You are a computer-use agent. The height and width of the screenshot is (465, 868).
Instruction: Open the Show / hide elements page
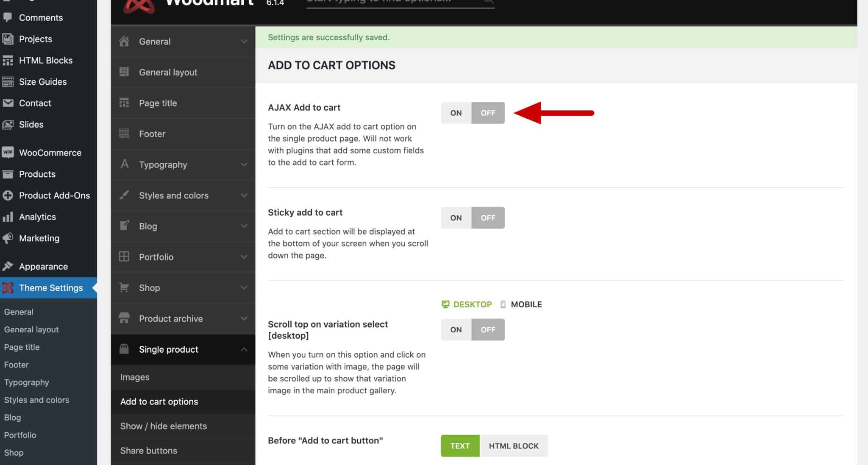pos(163,426)
